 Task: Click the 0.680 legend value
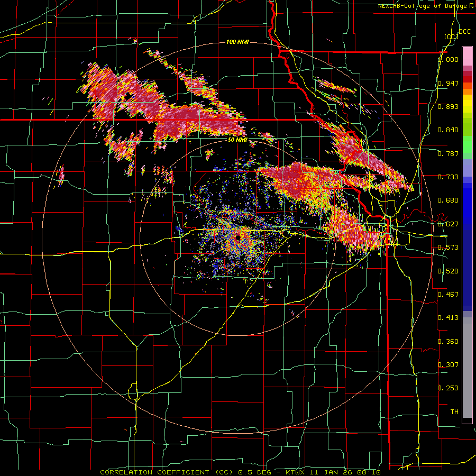448,200
